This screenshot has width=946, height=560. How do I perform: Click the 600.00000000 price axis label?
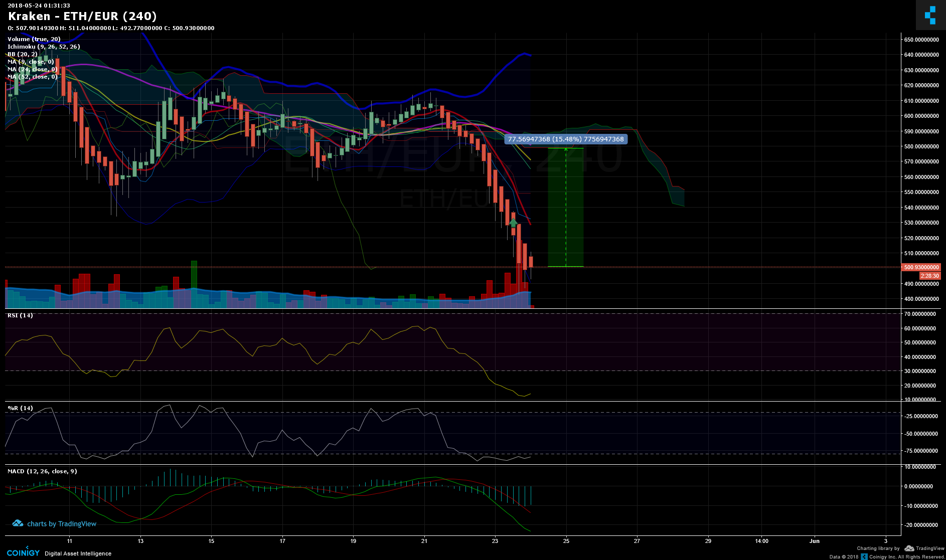tap(921, 116)
